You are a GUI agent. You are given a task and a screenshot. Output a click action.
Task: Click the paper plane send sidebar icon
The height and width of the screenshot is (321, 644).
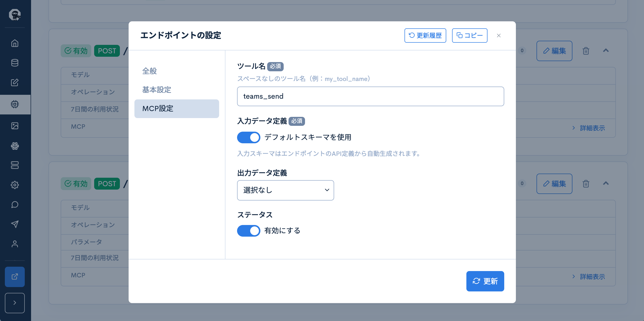15,224
